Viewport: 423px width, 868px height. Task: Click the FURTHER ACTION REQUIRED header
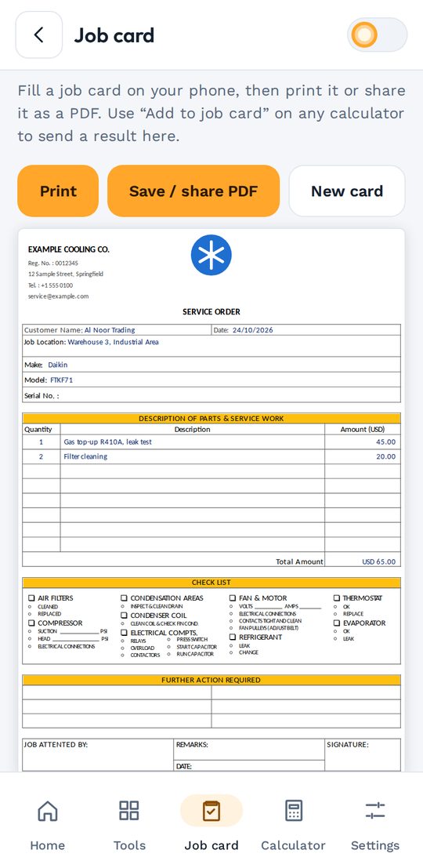click(211, 680)
